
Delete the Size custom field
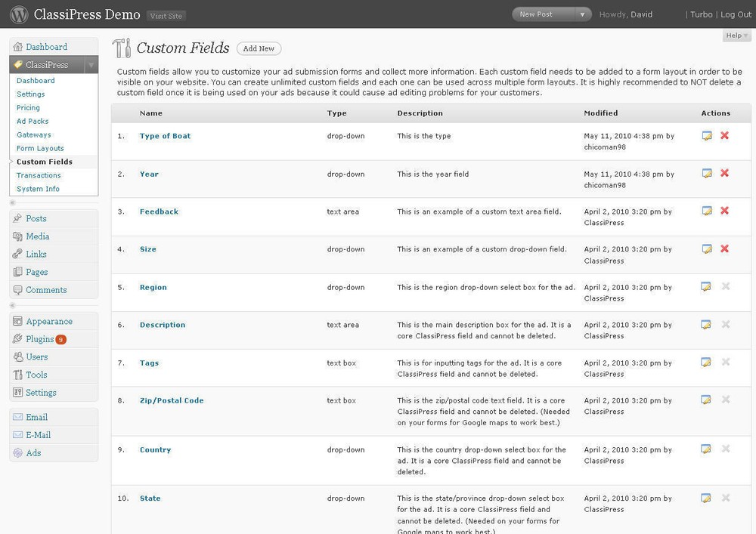tap(725, 248)
